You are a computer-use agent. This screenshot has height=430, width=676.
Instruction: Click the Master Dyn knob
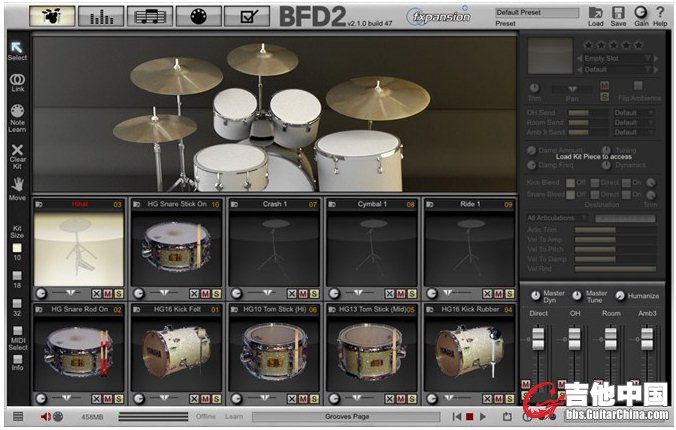(535, 295)
